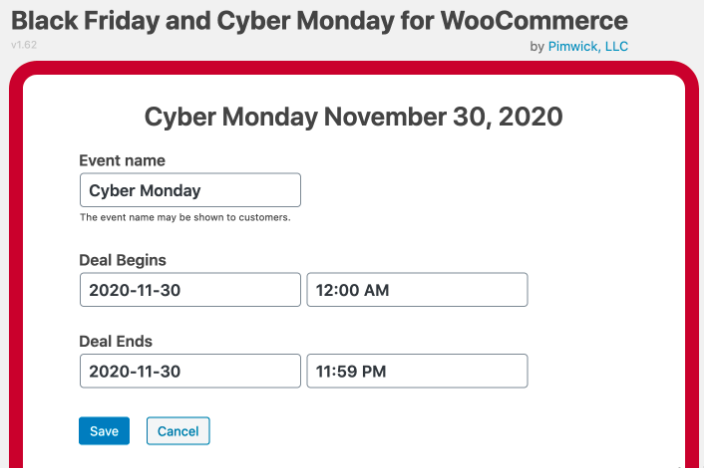Click the Deal Begins label

pyautogui.click(x=123, y=260)
